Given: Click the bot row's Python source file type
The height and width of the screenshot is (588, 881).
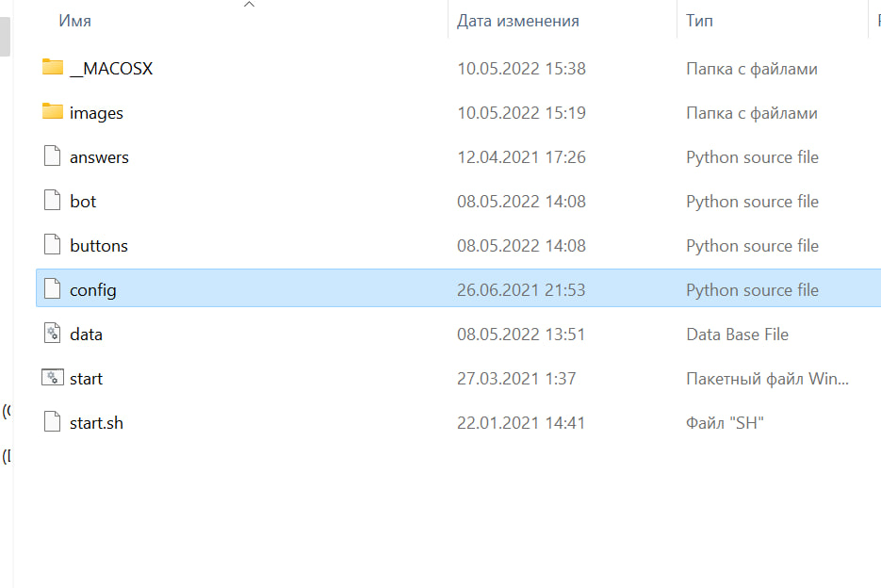Looking at the screenshot, I should [x=752, y=202].
